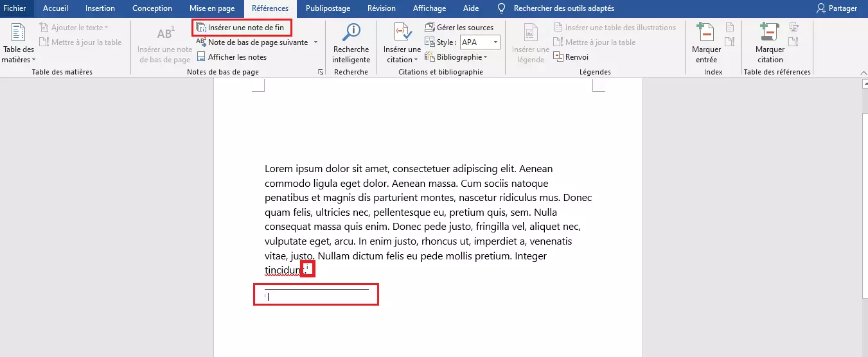This screenshot has height=357, width=868.
Task: Click Gérer les sources
Action: tap(459, 28)
